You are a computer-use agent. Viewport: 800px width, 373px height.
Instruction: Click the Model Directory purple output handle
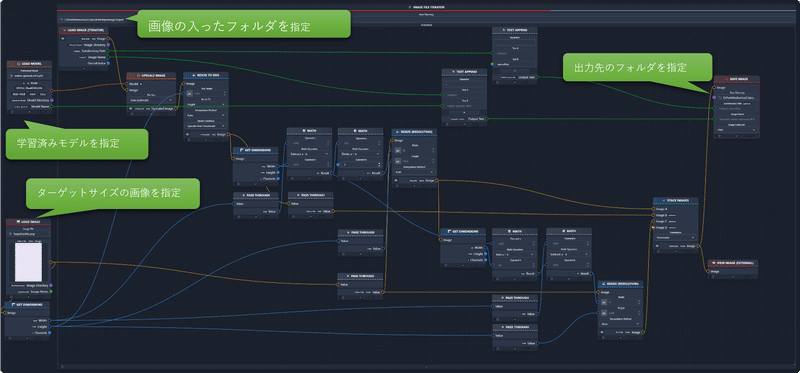coord(52,101)
